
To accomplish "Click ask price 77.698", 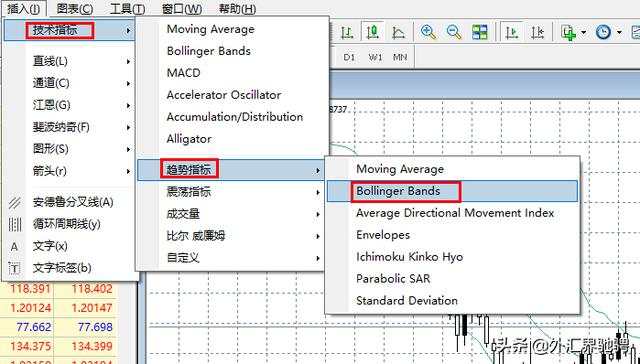I will point(95,327).
